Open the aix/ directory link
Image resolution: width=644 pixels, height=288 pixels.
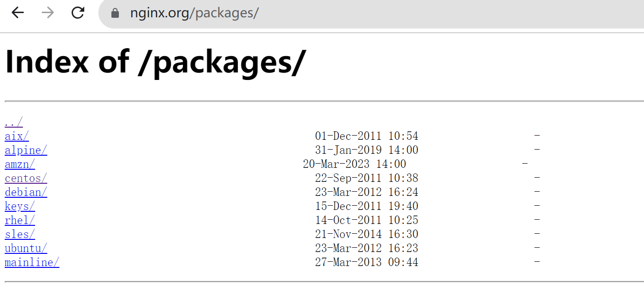click(17, 136)
